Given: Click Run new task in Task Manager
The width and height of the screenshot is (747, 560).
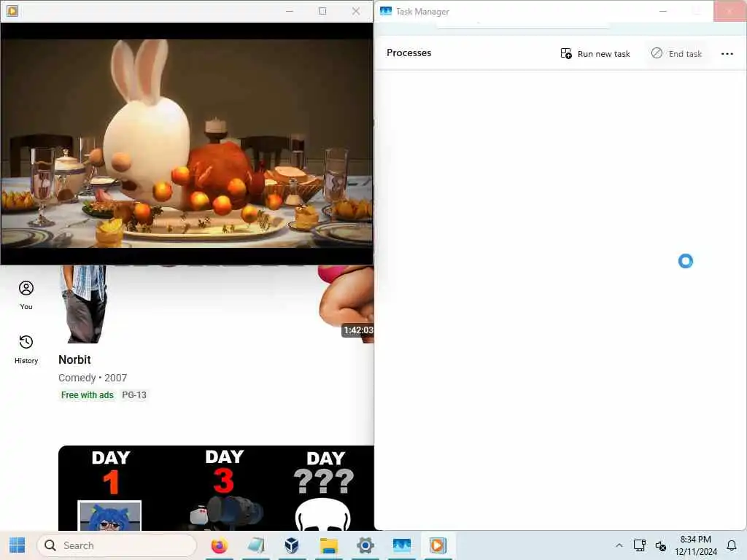Looking at the screenshot, I should [595, 53].
